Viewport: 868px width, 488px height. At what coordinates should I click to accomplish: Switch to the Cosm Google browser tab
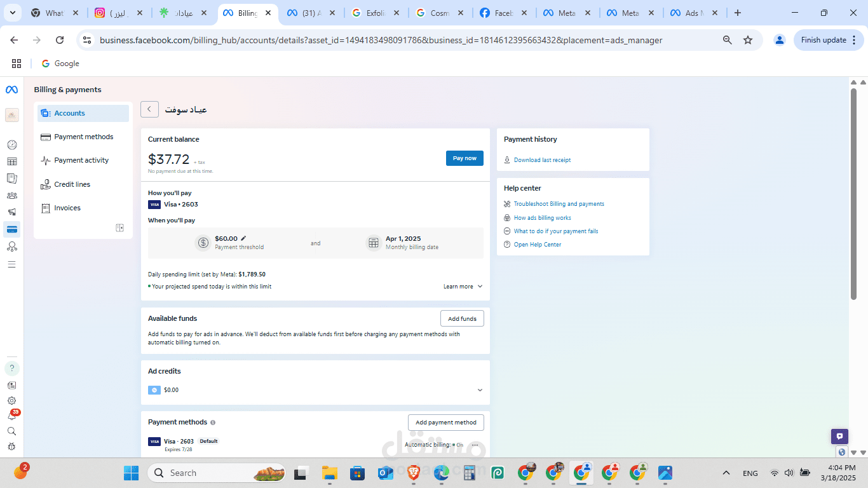pyautogui.click(x=440, y=13)
